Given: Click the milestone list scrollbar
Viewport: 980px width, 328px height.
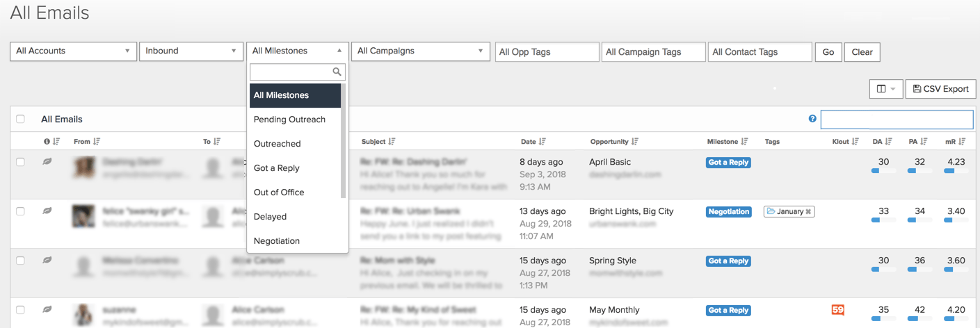Looking at the screenshot, I should click(x=343, y=141).
